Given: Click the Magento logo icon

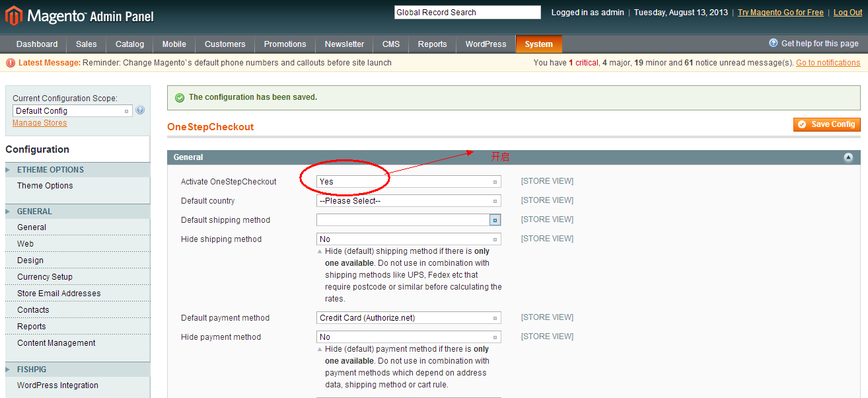Looking at the screenshot, I should tap(14, 15).
